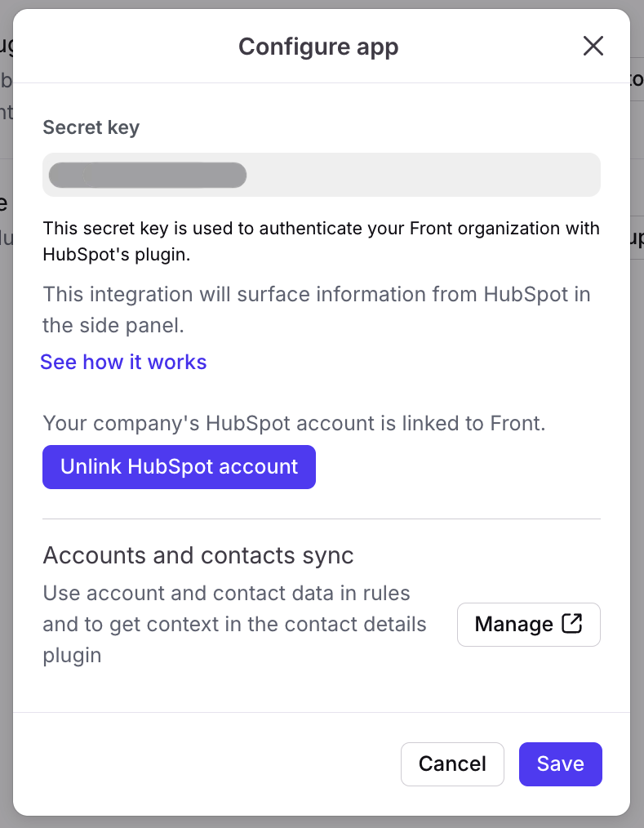Click the Secret key input field

(424, 175)
